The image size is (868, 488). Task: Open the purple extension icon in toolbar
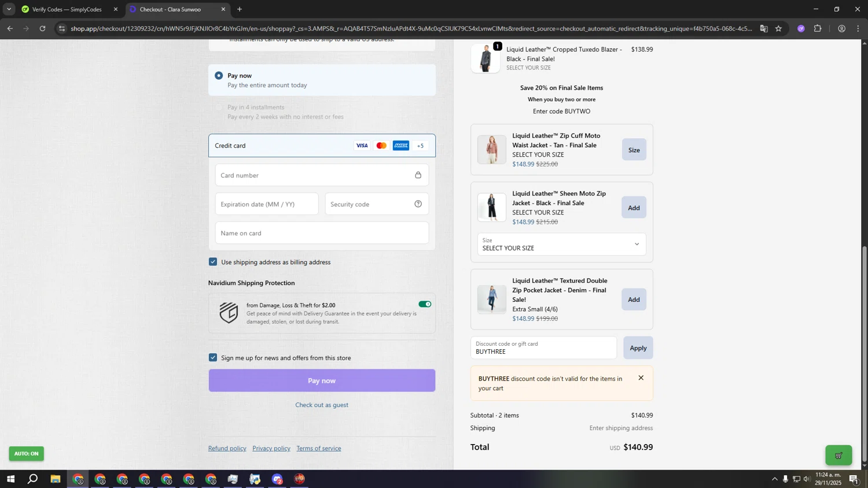(x=801, y=28)
